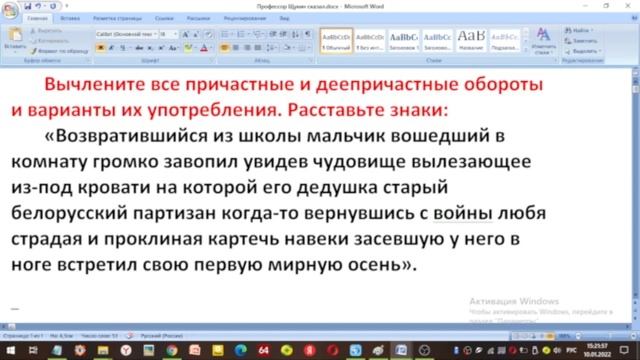Screen dimensions: 640x360
Task: Open the quick access toolbar customize arrow
Action: tap(67, 6)
